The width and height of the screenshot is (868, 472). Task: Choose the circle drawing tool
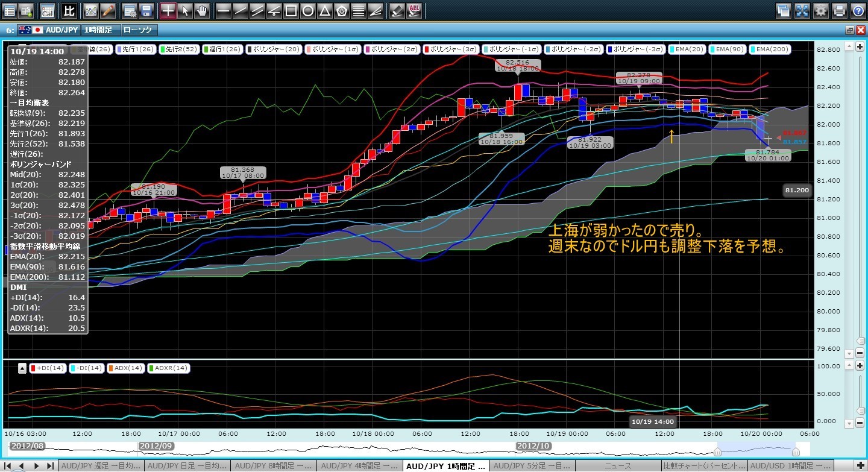tap(307, 10)
